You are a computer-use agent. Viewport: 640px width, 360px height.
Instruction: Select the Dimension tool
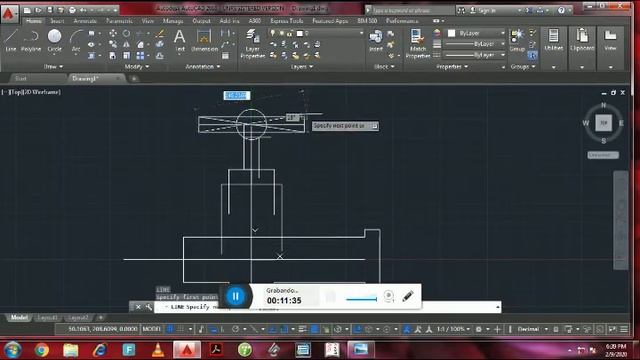point(204,40)
